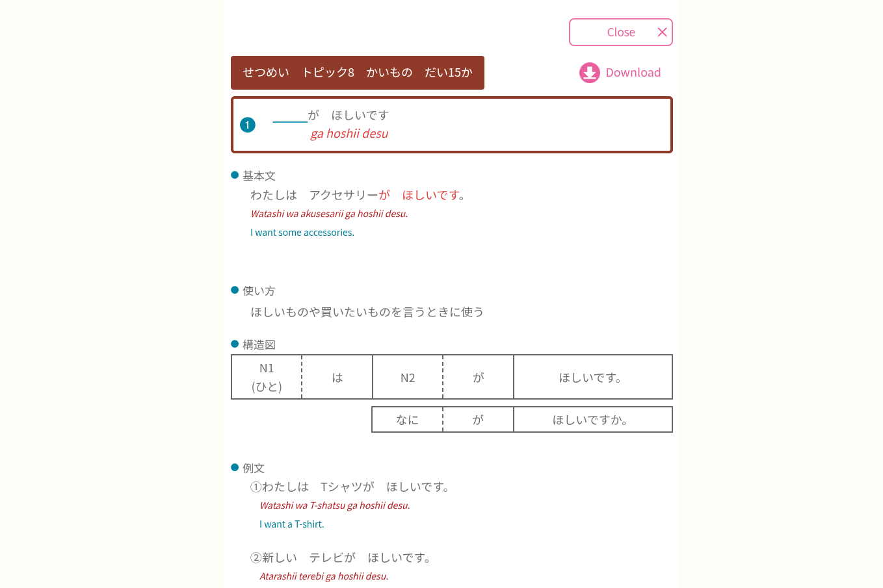883x588 pixels.
Task: Click the Download link text
Action: pos(633,73)
